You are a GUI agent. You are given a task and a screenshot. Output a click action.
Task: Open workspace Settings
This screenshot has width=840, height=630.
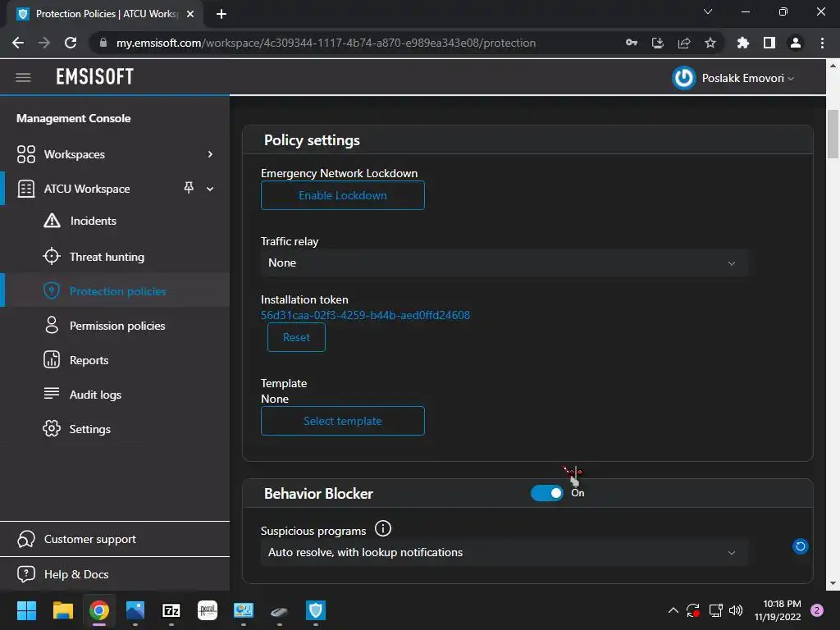[x=115, y=429]
